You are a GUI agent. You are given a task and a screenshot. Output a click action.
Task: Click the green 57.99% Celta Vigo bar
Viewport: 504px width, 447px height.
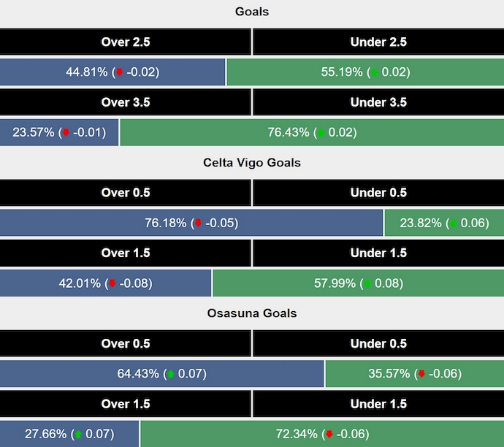[x=358, y=283]
